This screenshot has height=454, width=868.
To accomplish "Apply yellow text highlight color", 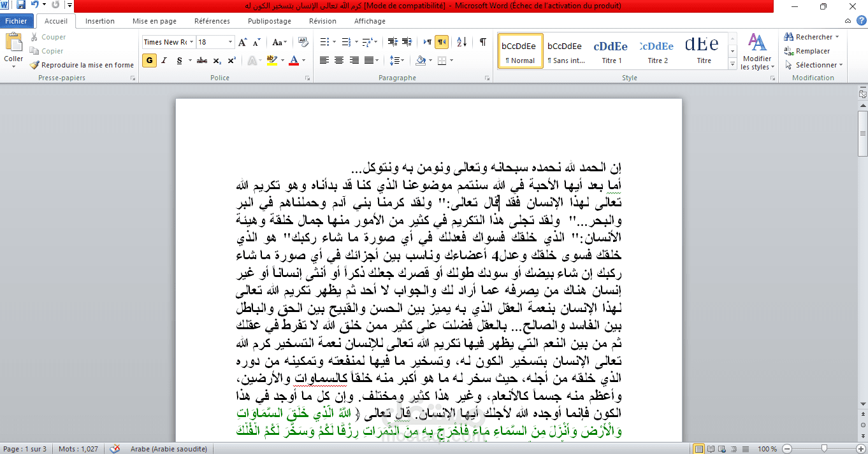I will 272,60.
